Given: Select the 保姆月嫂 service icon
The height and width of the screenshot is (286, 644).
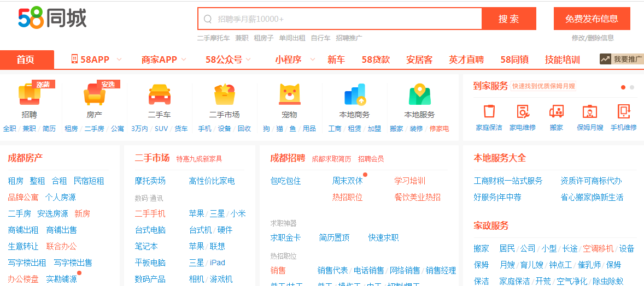Looking at the screenshot, I should [x=590, y=111].
